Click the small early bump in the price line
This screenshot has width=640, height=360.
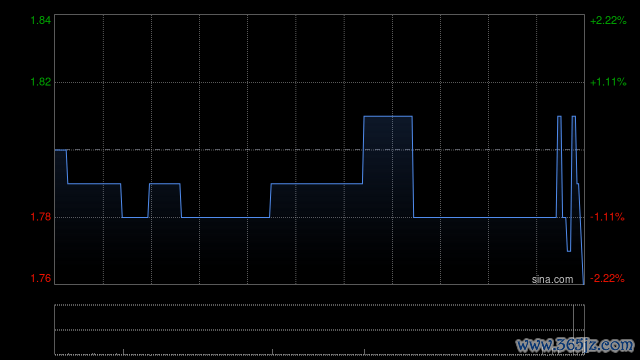[x=165, y=184]
